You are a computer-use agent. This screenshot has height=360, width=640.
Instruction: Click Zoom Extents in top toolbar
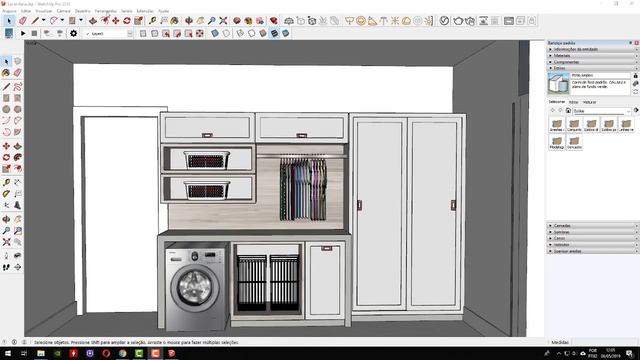(223, 20)
